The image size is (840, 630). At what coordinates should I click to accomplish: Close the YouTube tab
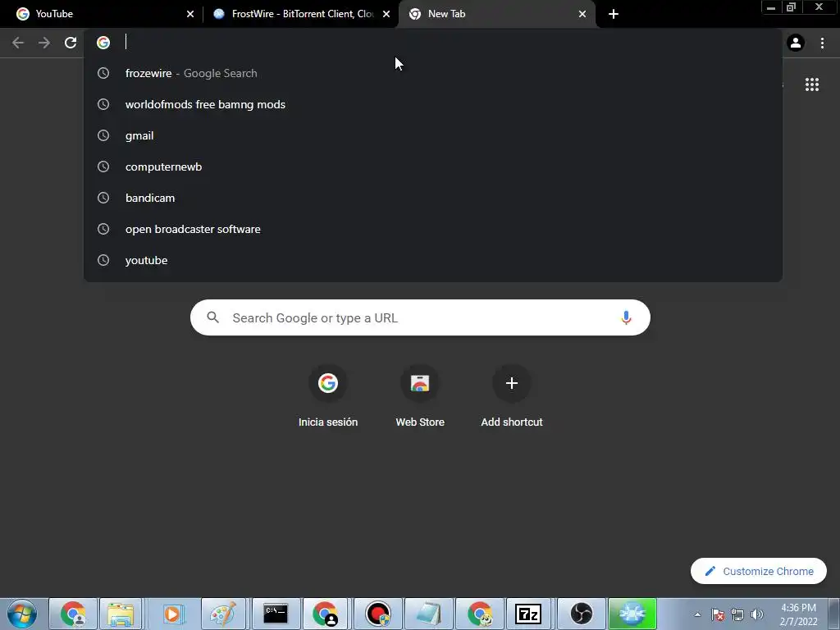coord(190,14)
